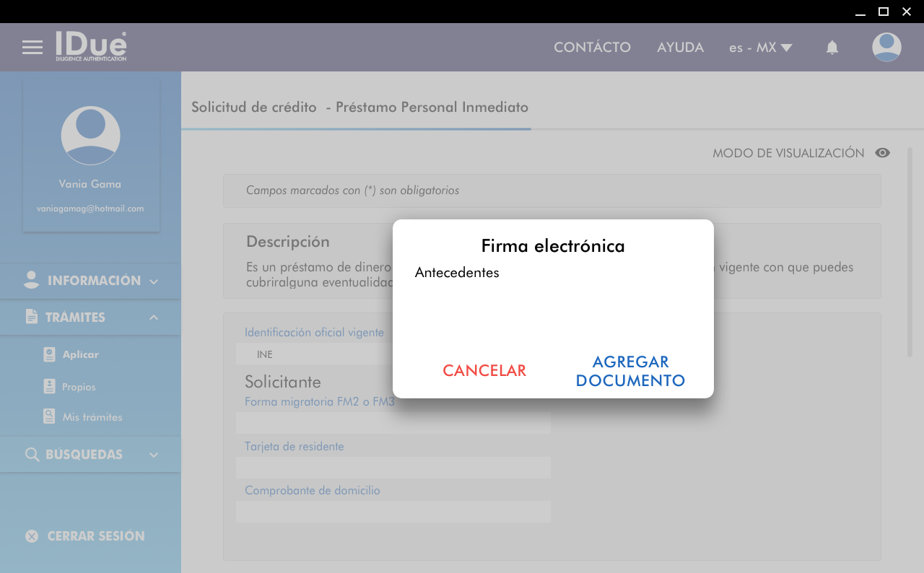
Task: Click the IDue logo
Action: coord(91,46)
